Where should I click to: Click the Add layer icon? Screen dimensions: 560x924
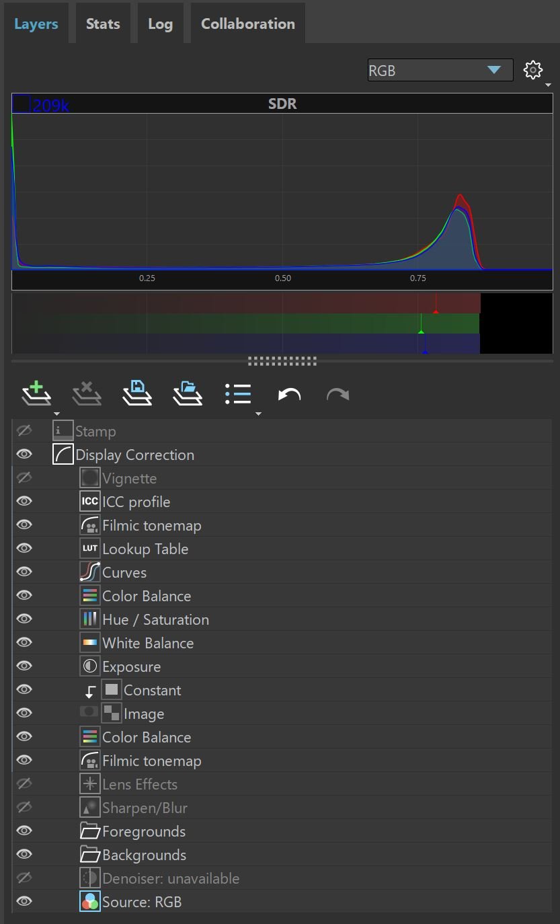[36, 393]
